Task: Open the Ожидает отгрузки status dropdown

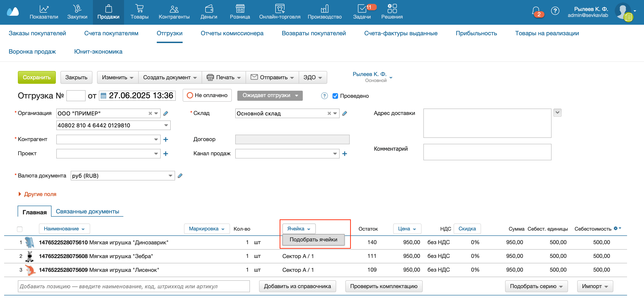Action: [270, 95]
